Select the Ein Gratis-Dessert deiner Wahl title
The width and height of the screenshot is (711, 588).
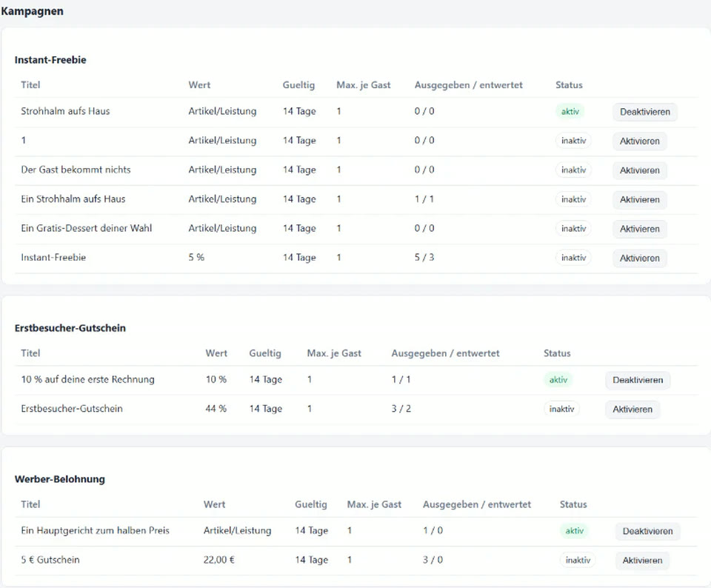click(x=86, y=228)
